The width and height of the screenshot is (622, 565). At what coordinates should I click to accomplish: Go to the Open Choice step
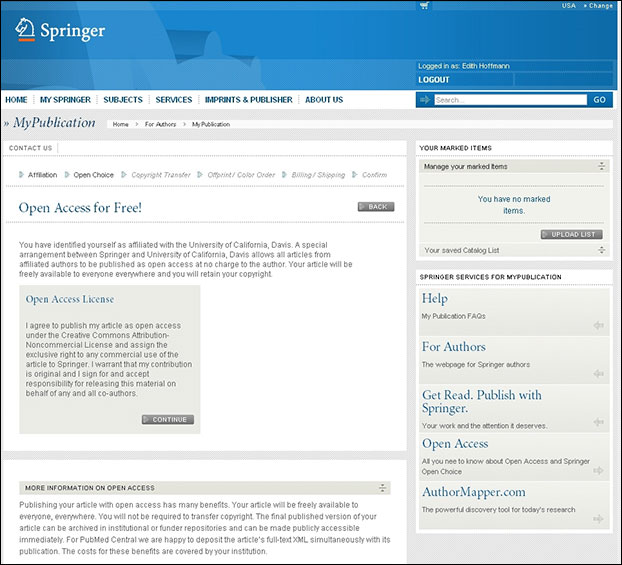(94, 175)
